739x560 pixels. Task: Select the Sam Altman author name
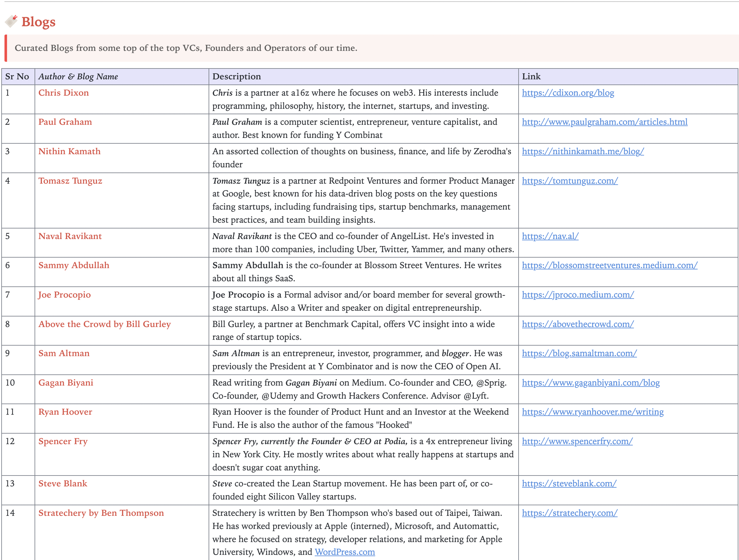tap(64, 353)
